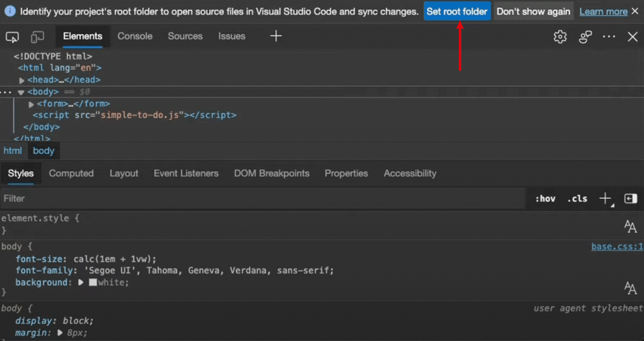Viewport: 644px width, 341px height.
Task: Open the Event Listeners tab
Action: 186,173
